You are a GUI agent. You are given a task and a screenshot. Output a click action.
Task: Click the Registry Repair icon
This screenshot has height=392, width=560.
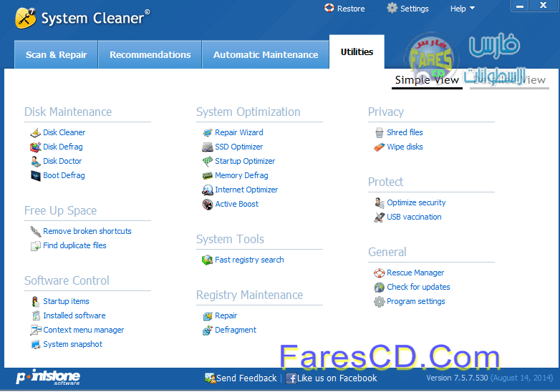click(208, 316)
